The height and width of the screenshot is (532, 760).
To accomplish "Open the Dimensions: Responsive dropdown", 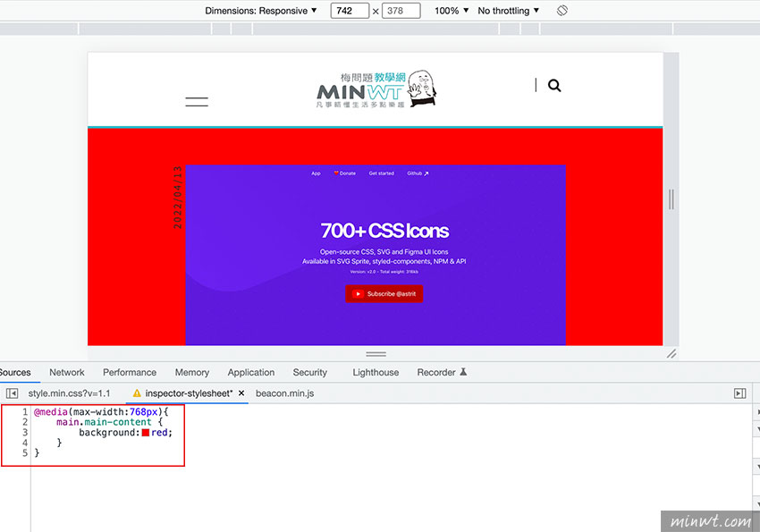I will (x=261, y=11).
